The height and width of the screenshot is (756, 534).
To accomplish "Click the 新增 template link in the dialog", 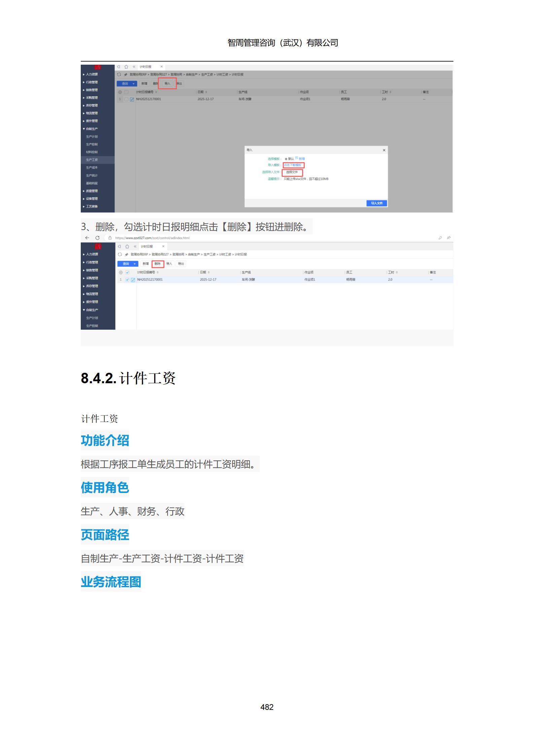I will [302, 159].
